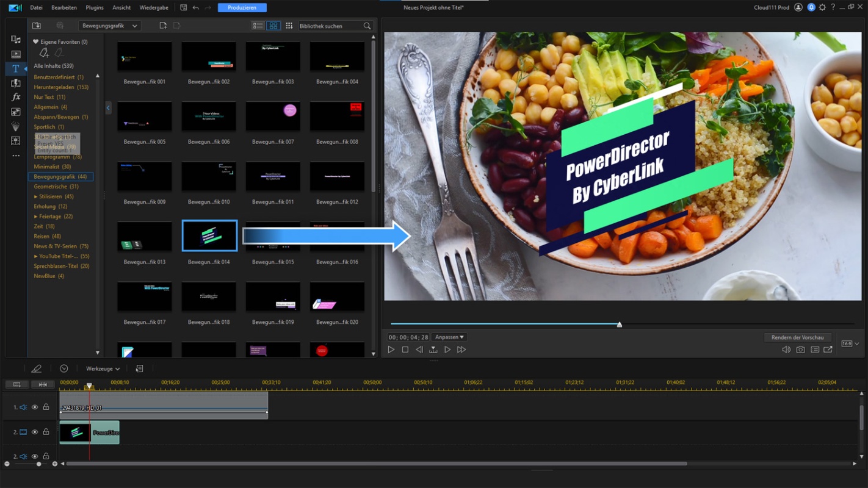Open the Bearbeiten menu
868x488 pixels.
[x=64, y=7]
